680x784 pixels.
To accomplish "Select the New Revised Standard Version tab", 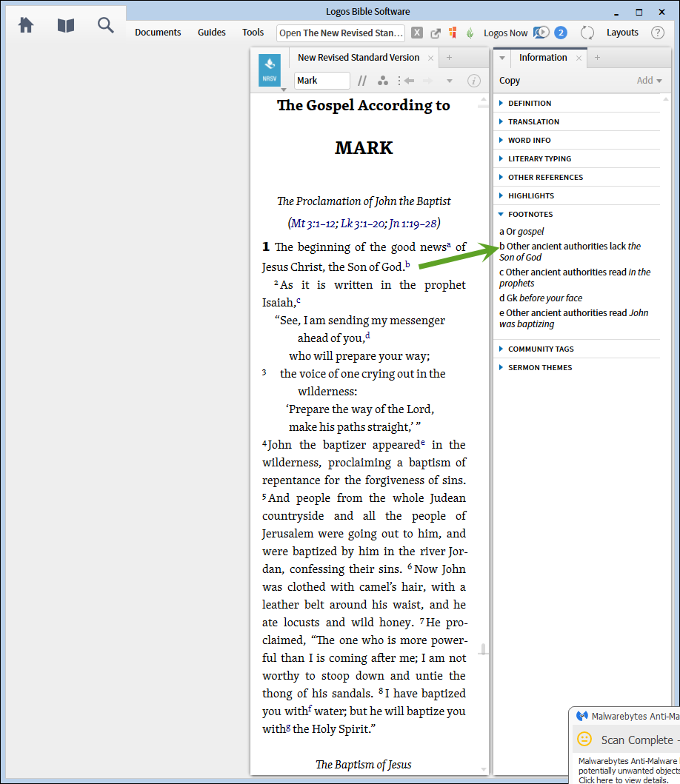I will (359, 58).
